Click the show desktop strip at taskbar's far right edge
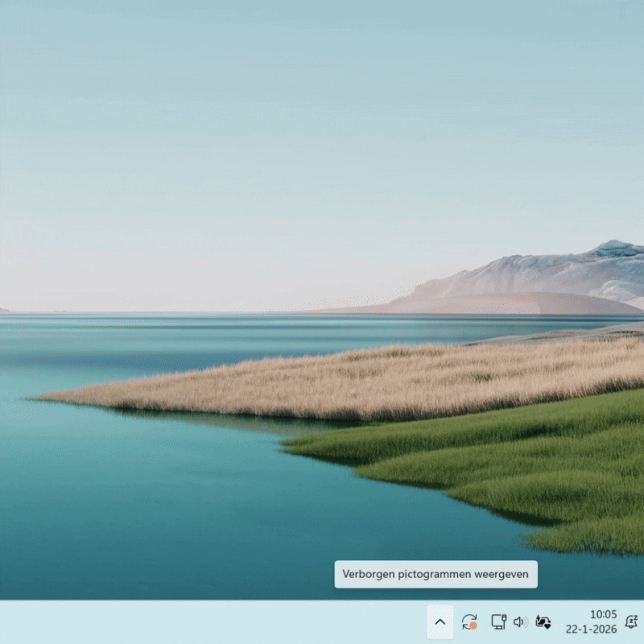 642,621
